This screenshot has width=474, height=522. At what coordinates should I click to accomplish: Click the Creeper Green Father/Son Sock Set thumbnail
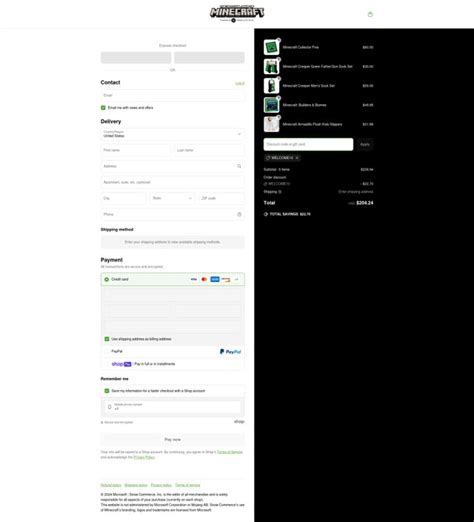[271, 67]
